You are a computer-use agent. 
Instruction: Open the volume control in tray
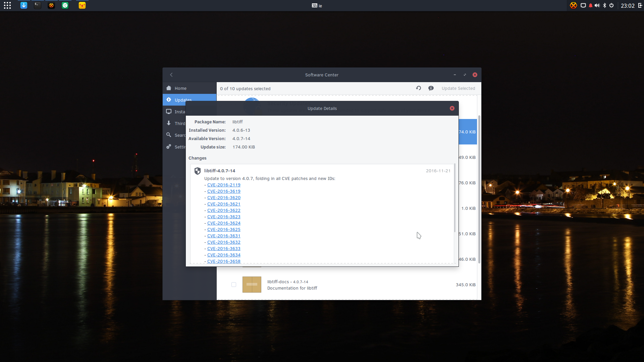597,5
